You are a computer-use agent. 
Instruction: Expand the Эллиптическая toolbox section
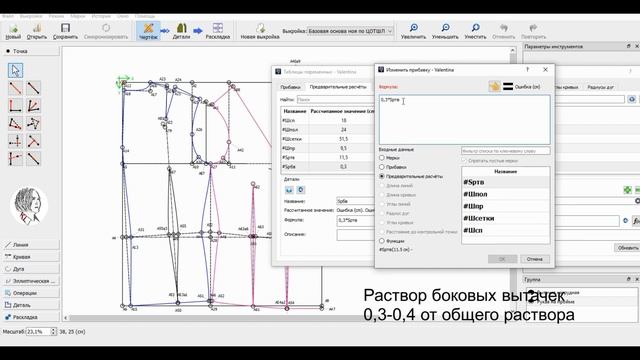click(31, 281)
